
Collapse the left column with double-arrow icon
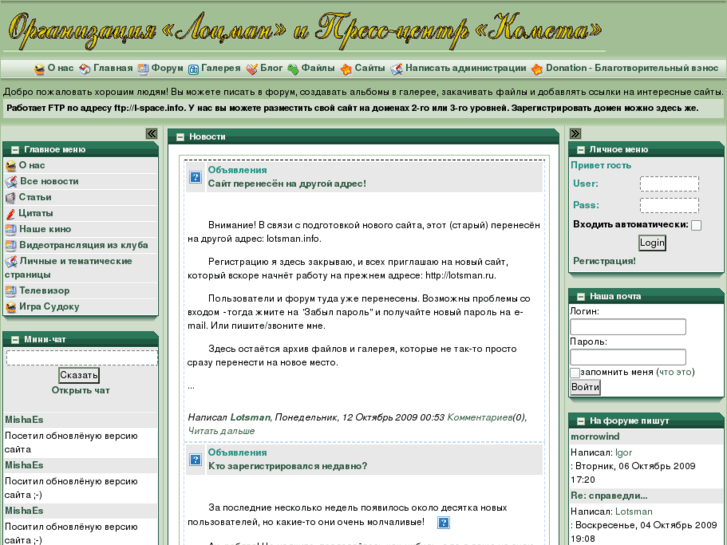152,134
